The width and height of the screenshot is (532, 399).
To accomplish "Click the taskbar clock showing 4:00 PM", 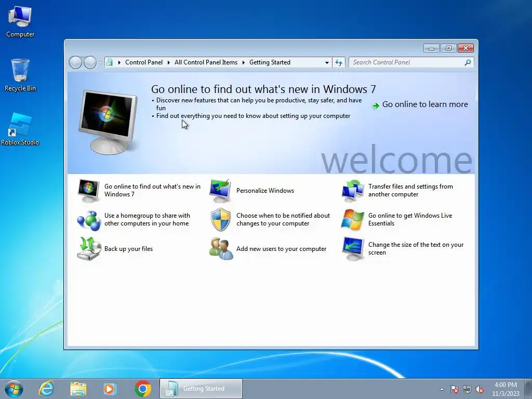I will (506, 389).
